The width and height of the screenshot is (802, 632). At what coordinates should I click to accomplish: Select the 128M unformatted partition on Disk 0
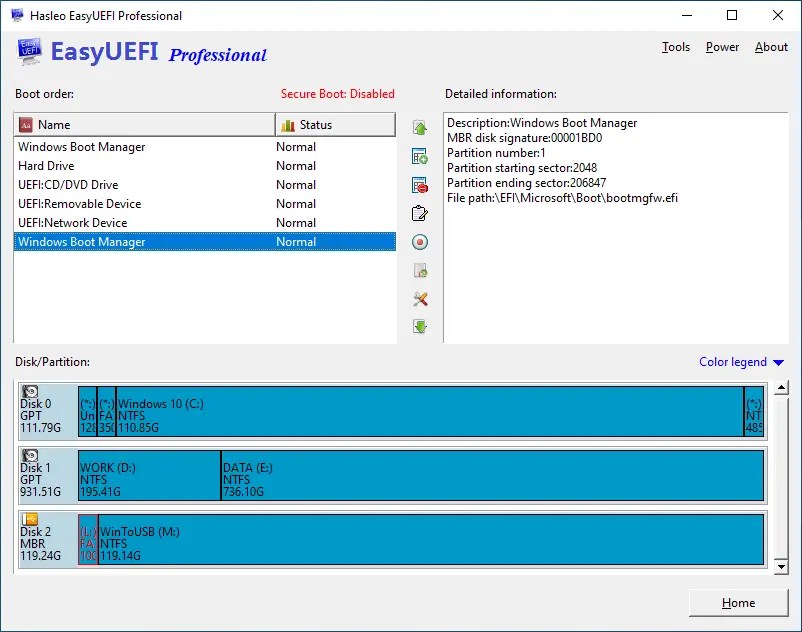pos(87,412)
